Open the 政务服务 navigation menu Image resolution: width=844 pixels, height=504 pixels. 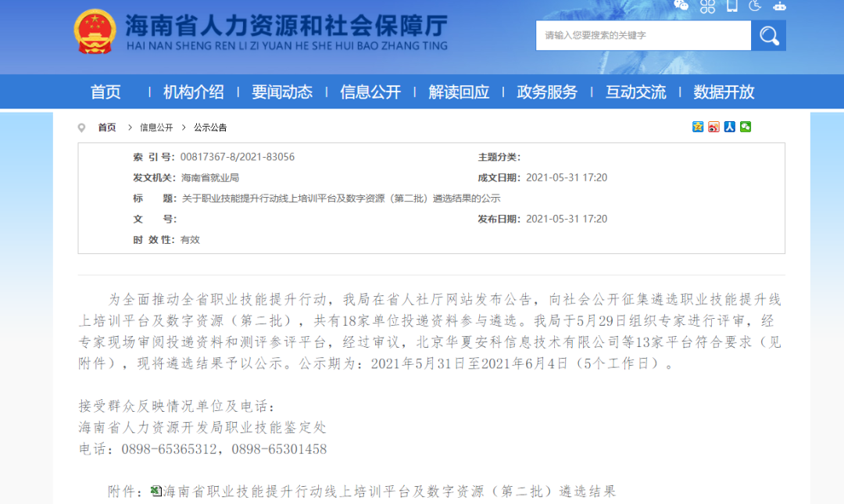click(x=547, y=91)
